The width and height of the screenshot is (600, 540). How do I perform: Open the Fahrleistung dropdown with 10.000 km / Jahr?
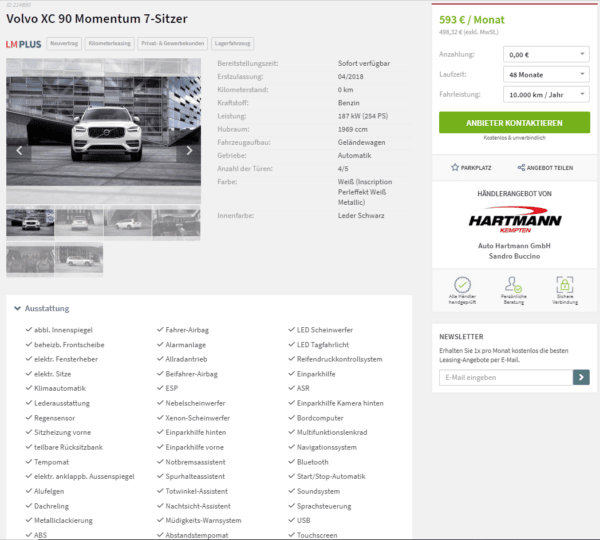point(546,95)
